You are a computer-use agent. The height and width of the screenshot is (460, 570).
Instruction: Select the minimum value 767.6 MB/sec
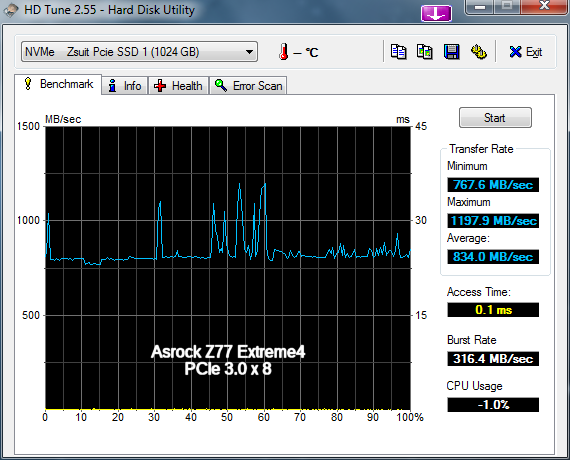click(x=493, y=185)
